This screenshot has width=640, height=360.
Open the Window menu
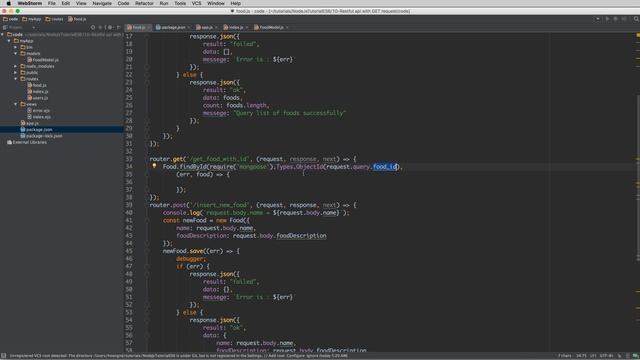click(216, 3)
